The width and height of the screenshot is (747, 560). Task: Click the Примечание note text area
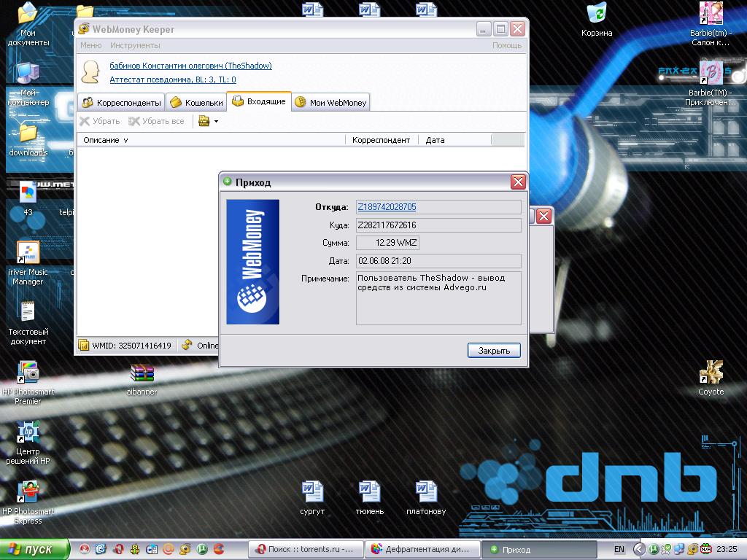(438, 298)
